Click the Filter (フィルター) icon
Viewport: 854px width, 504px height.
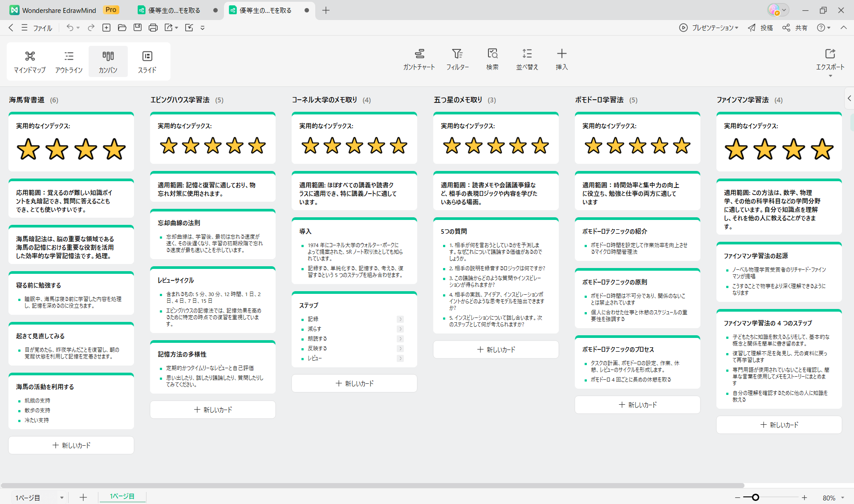(457, 59)
